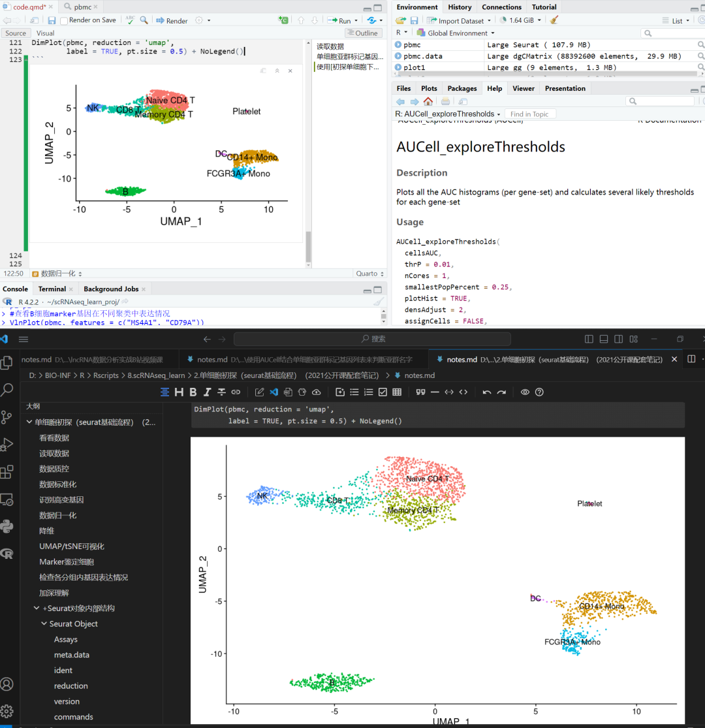Image resolution: width=705 pixels, height=728 pixels.
Task: Open VS Code Accounts icon
Action: pos(7,684)
